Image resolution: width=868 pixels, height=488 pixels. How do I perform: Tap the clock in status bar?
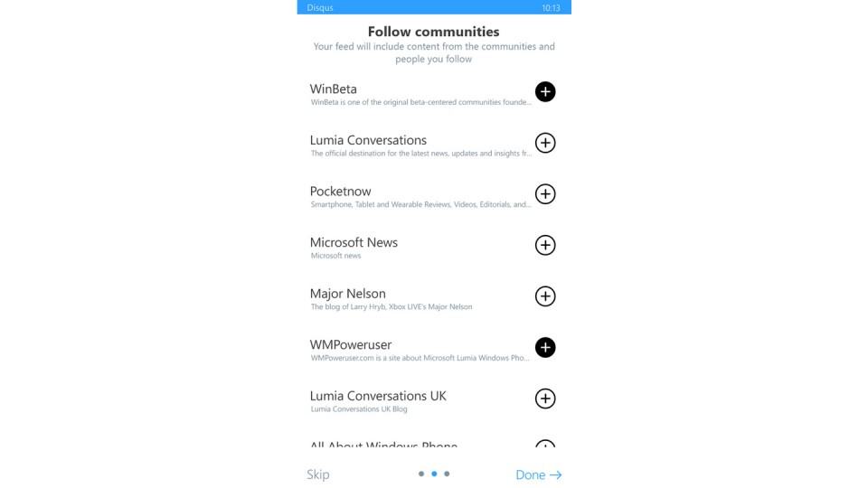pos(551,7)
